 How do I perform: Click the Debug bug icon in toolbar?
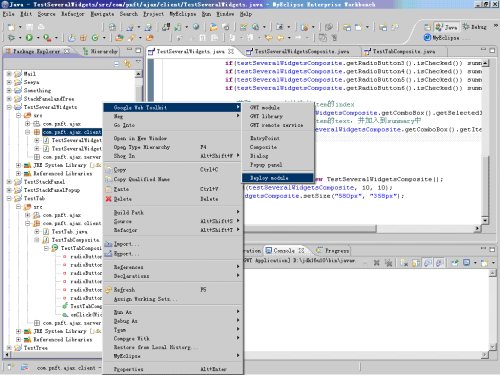11,38
